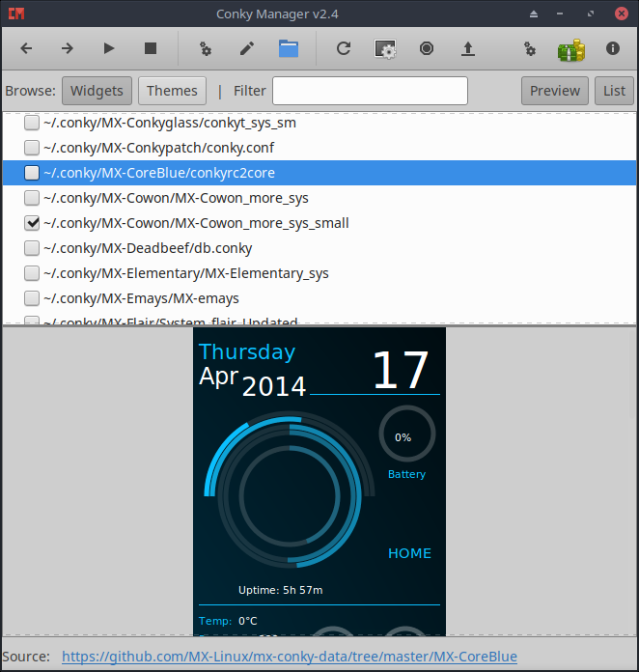Browse by Widgets button
The width and height of the screenshot is (639, 672).
click(x=97, y=91)
